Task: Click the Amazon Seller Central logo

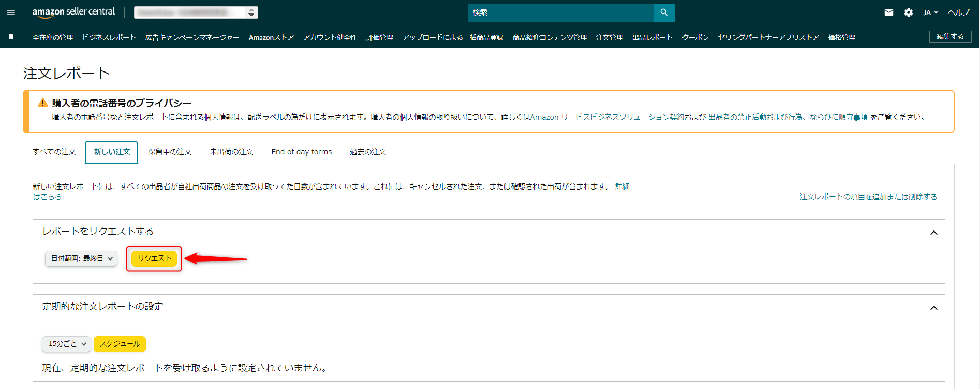Action: coord(73,12)
